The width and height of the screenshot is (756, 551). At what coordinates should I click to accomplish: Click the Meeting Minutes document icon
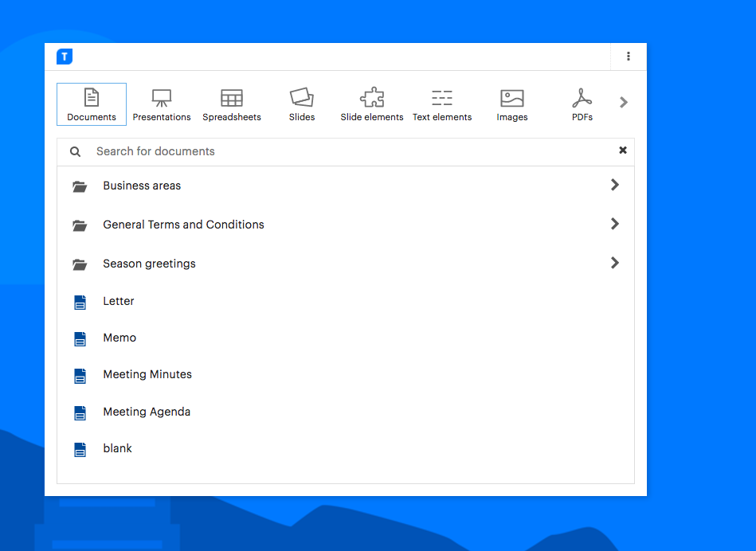click(x=80, y=376)
